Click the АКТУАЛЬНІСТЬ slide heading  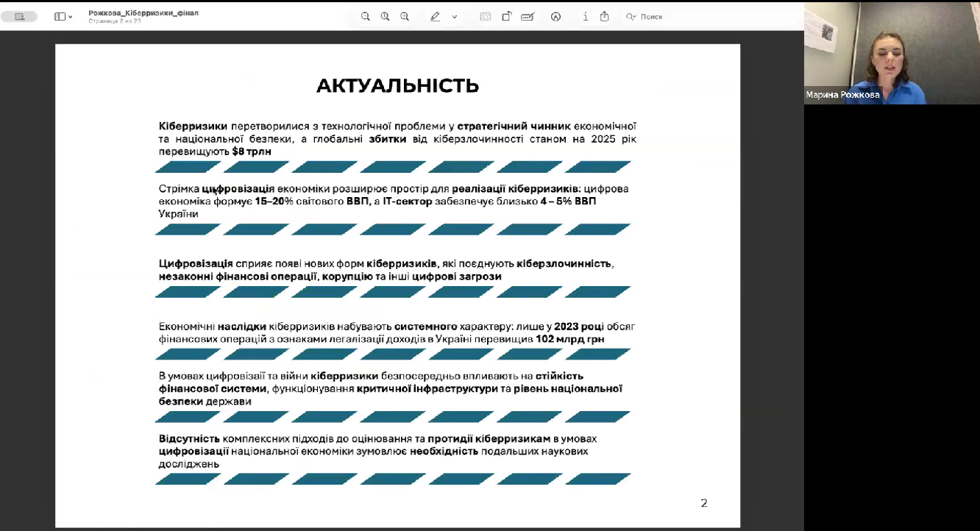397,86
